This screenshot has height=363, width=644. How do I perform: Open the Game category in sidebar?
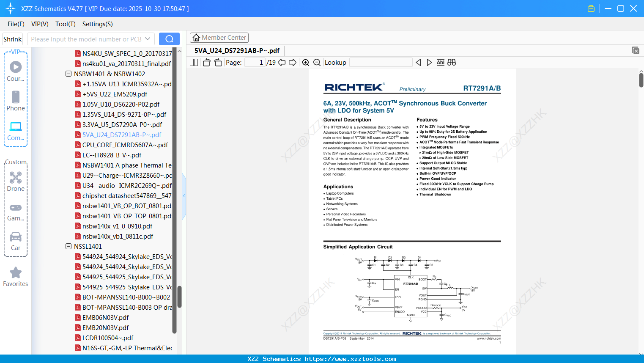pos(16,212)
